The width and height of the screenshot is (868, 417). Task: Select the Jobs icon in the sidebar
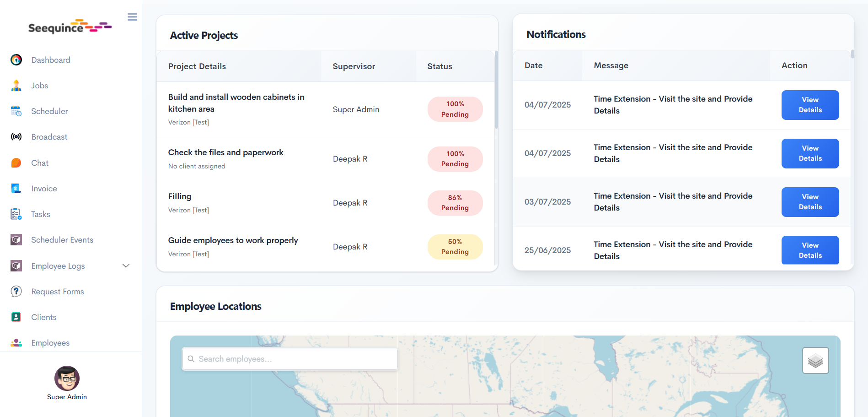(16, 85)
